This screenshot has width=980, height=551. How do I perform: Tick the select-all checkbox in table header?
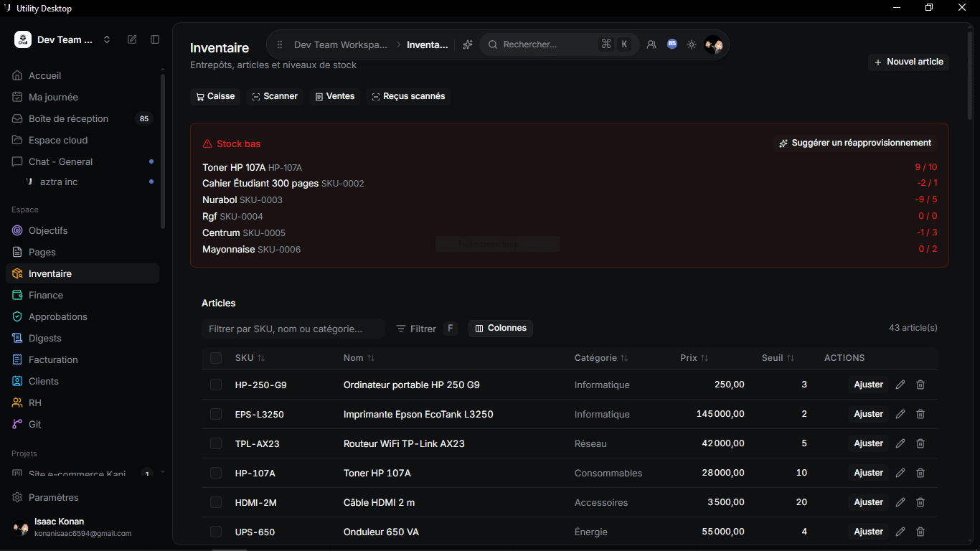click(216, 358)
